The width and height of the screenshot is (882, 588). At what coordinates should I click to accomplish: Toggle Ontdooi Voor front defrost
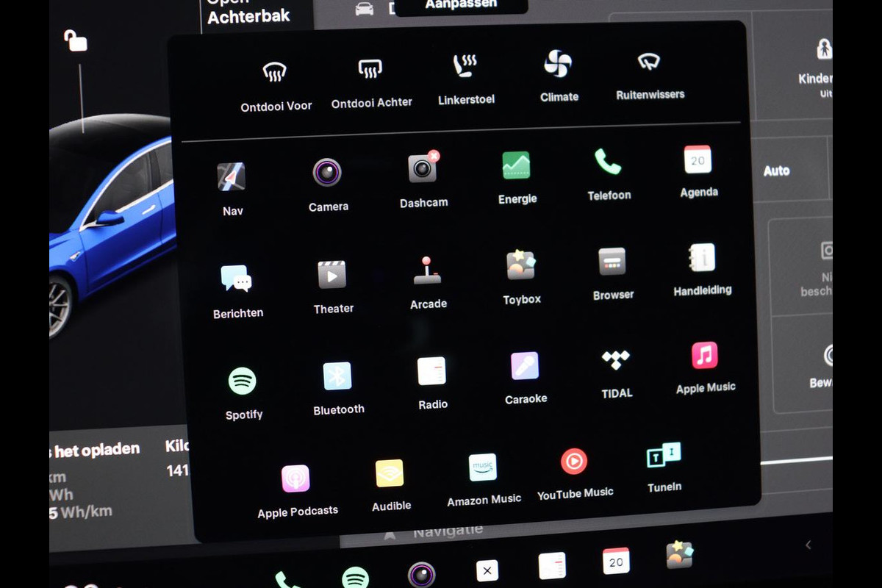[x=275, y=73]
